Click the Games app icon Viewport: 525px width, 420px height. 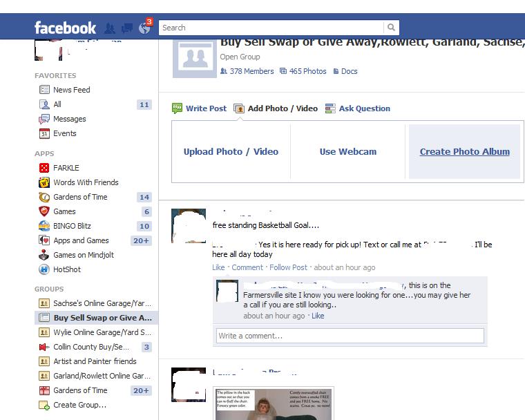tap(44, 211)
